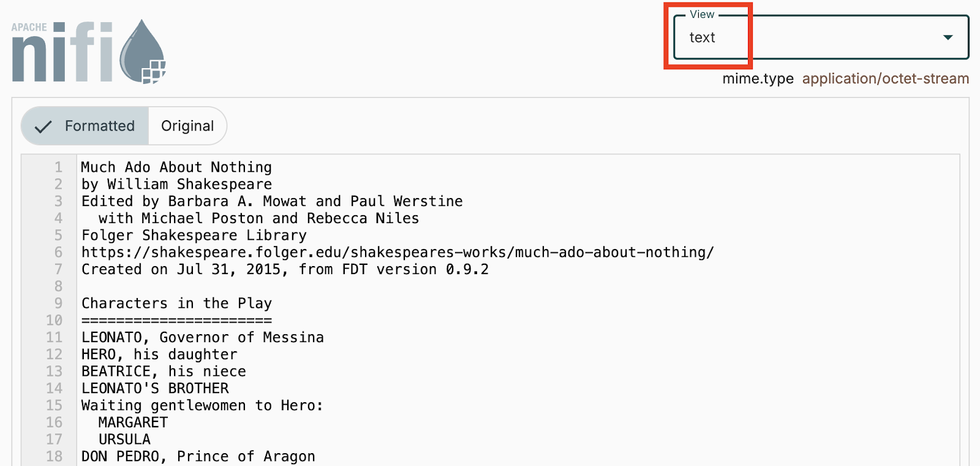Click the Apache NiFi water-drop logo

(142, 52)
